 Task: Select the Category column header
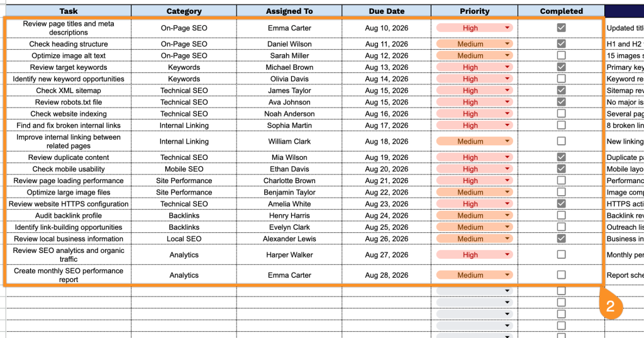click(184, 11)
